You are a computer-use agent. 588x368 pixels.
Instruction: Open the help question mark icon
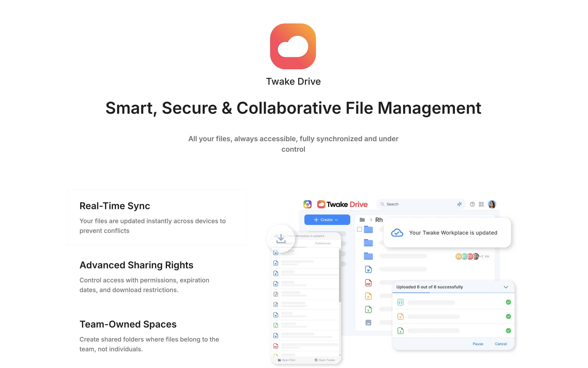coord(472,204)
